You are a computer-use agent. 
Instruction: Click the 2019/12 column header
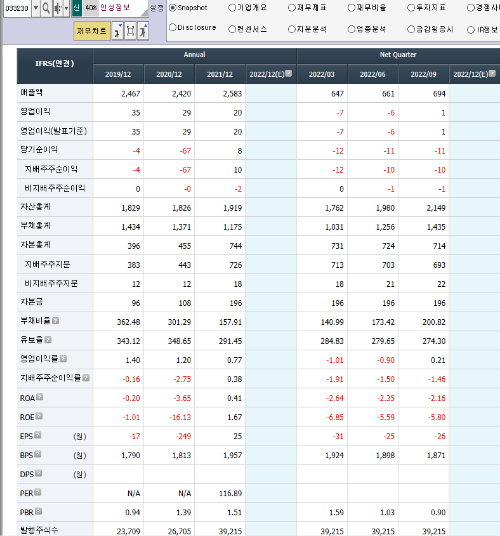tap(118, 74)
